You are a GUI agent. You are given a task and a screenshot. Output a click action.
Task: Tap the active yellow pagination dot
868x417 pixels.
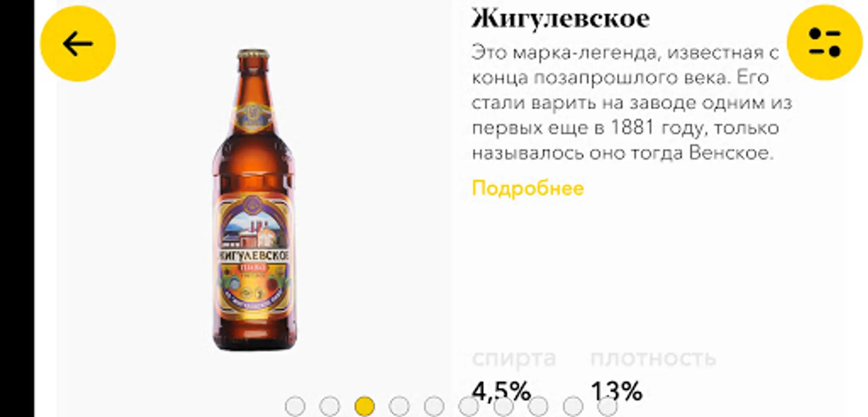(x=364, y=406)
